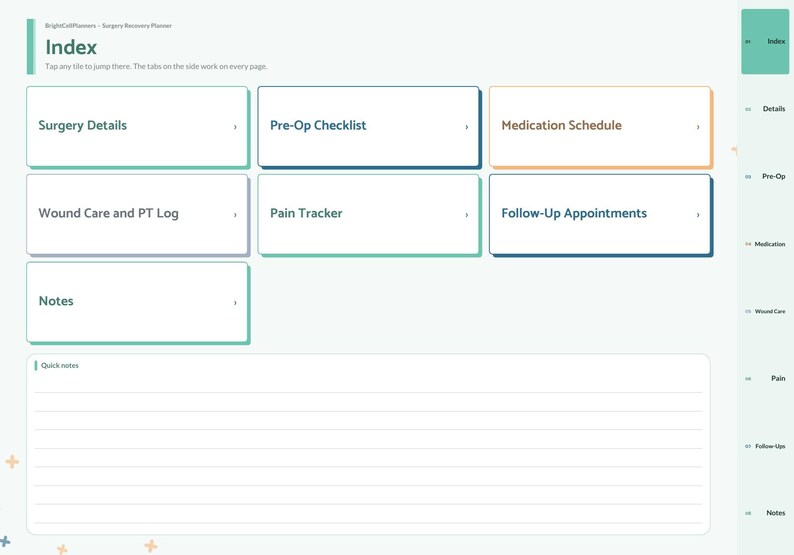The image size is (794, 555).
Task: Click the chevron on Surgery Details tile
Action: (x=235, y=127)
